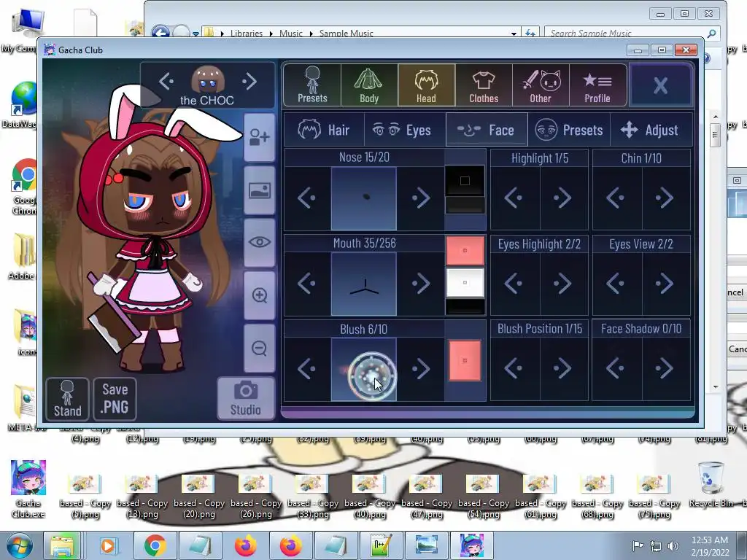Open the Body category tab
The width and height of the screenshot is (747, 560).
tap(369, 85)
